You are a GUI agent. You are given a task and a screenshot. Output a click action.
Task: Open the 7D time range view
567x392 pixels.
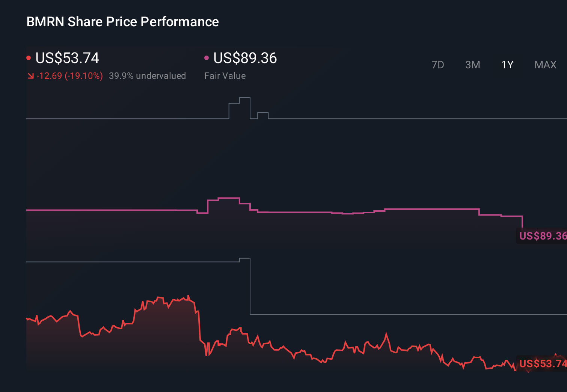click(x=438, y=65)
